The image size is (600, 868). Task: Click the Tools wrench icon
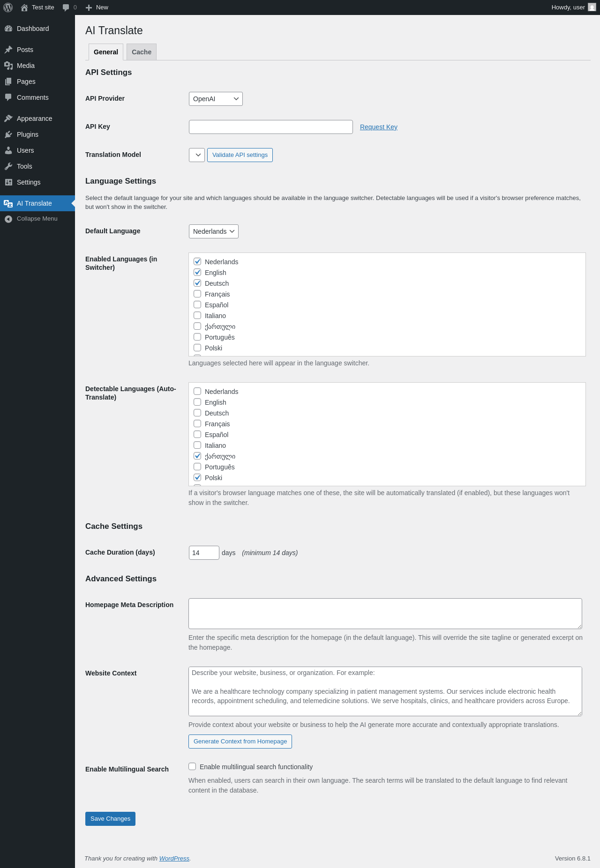pos(8,166)
